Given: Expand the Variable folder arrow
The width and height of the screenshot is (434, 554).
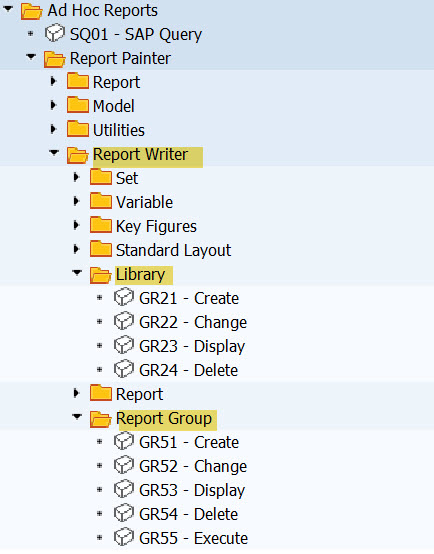Looking at the screenshot, I should tap(76, 201).
